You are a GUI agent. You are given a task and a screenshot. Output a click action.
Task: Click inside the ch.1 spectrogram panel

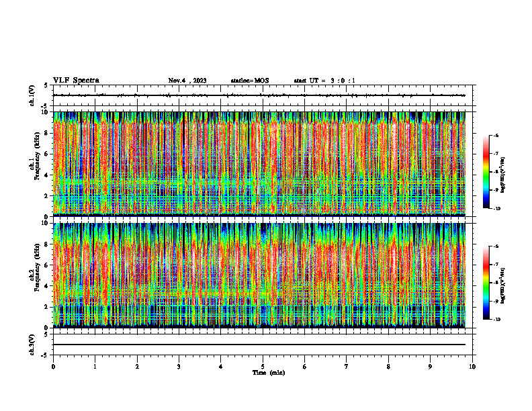pyautogui.click(x=259, y=164)
